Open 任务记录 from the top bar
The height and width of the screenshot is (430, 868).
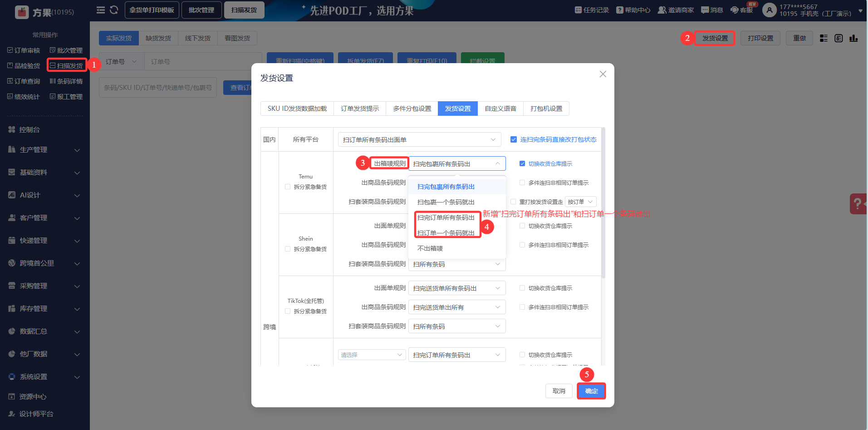(592, 10)
